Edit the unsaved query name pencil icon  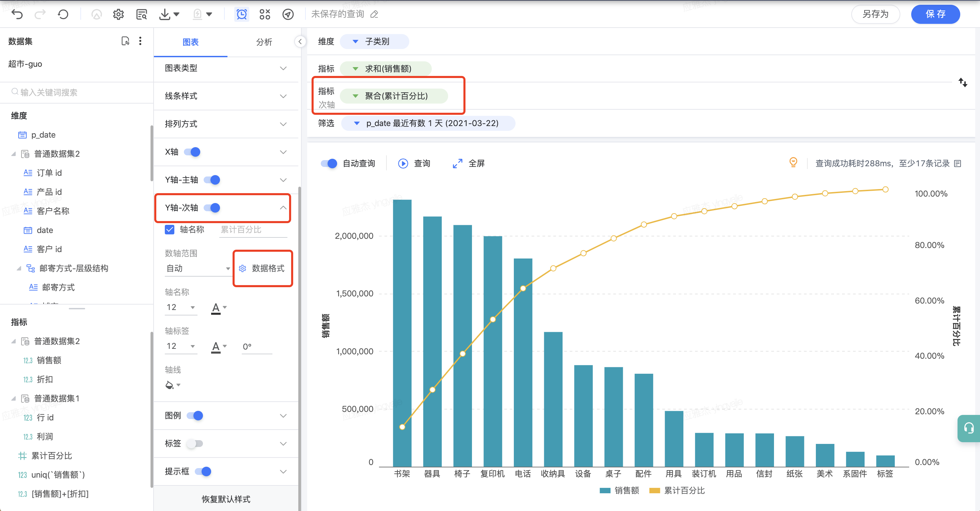[375, 14]
